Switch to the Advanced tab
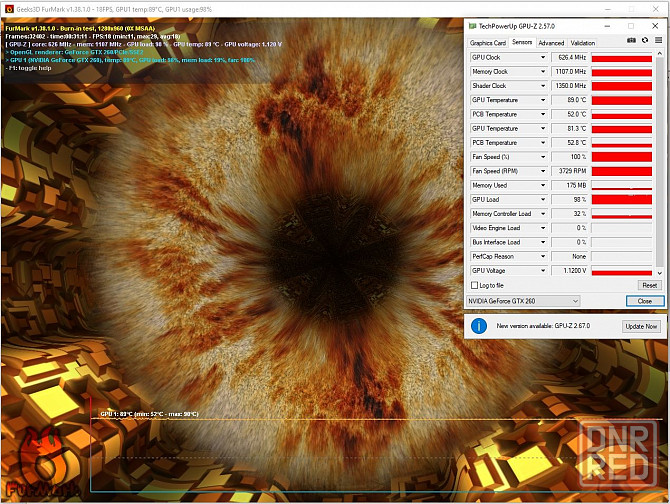The width and height of the screenshot is (670, 504). coord(551,43)
